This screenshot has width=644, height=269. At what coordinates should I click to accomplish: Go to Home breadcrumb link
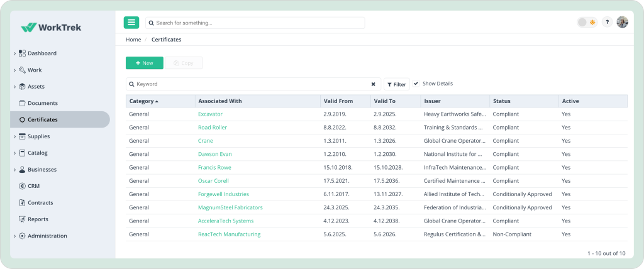tap(133, 40)
